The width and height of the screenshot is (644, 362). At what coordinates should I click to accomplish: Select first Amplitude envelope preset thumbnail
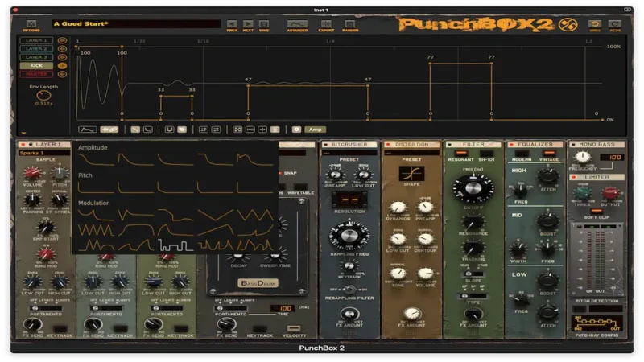coord(95,160)
